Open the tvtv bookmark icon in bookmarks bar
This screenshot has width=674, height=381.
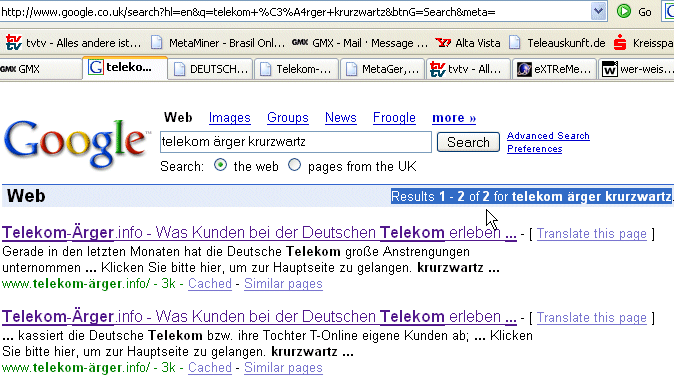click(13, 43)
